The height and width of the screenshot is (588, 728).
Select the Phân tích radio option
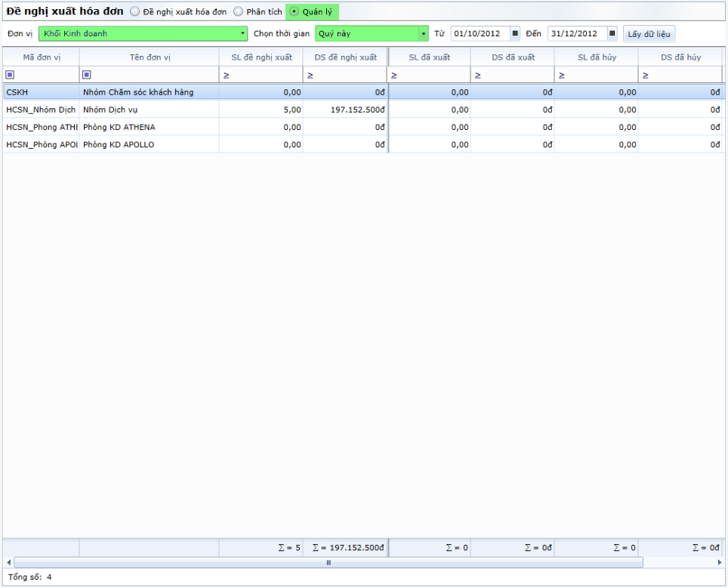tap(238, 12)
